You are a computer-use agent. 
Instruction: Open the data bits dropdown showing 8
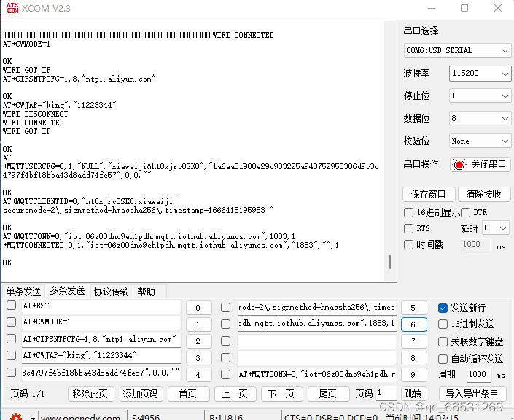[x=480, y=118]
